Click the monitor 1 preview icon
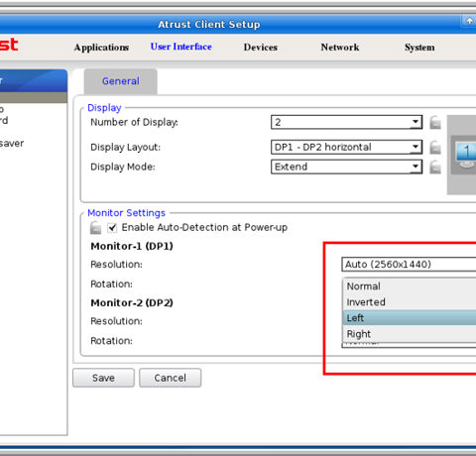476x456 pixels. pyautogui.click(x=466, y=156)
